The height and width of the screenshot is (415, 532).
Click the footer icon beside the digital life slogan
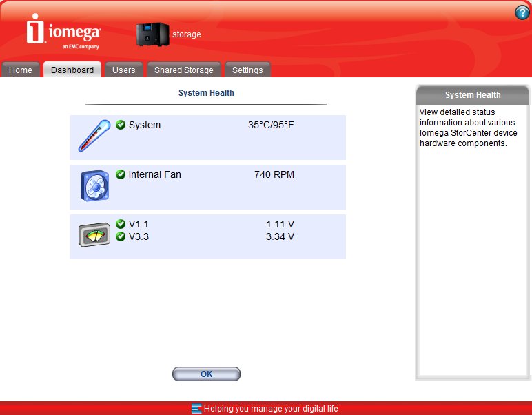(x=196, y=408)
